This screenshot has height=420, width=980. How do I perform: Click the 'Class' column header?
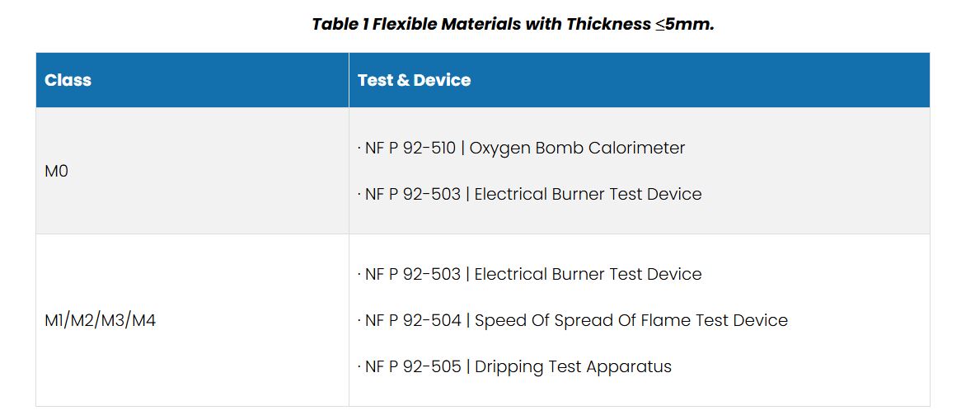coord(68,80)
